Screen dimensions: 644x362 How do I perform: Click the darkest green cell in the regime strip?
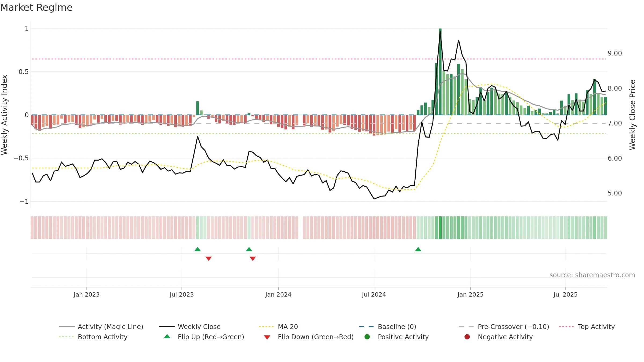[440, 228]
